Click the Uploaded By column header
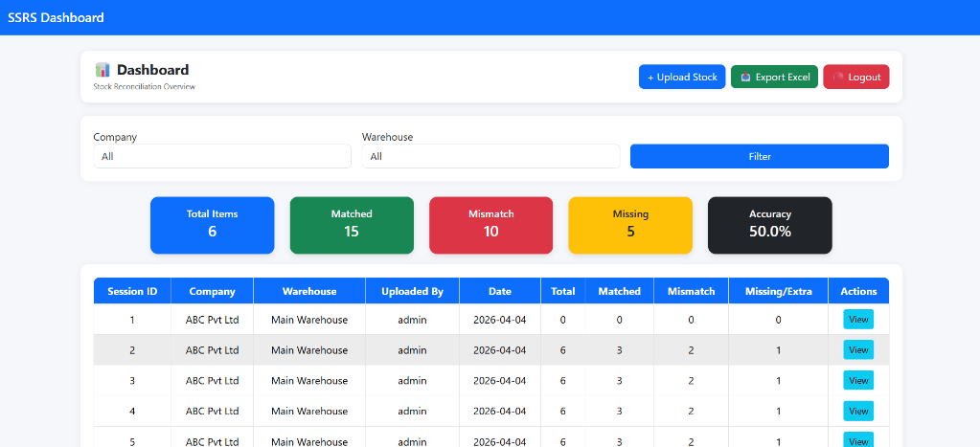This screenshot has width=980, height=447. click(412, 291)
